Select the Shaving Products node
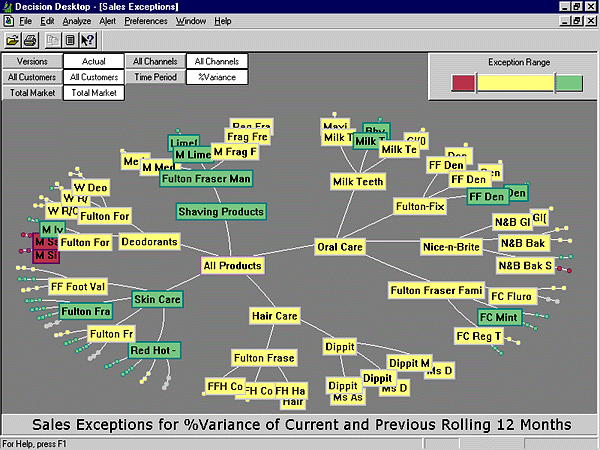This screenshot has width=600, height=450. tap(221, 212)
